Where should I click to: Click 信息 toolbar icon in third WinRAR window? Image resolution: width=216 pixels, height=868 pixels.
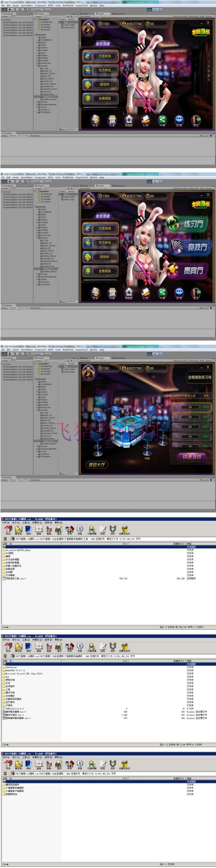click(x=80, y=765)
